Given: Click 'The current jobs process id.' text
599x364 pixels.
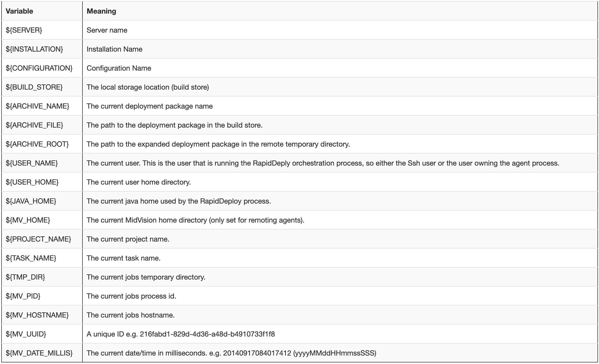Looking at the screenshot, I should pyautogui.click(x=131, y=296).
